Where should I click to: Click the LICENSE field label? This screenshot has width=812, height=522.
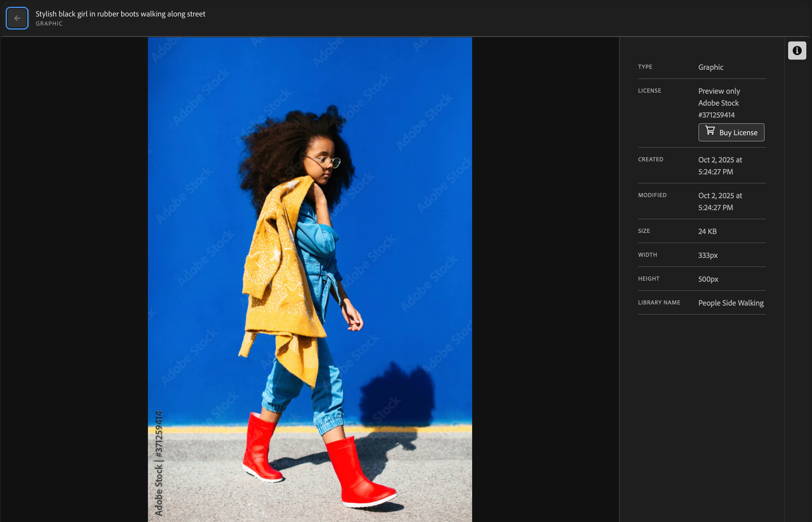(x=649, y=91)
